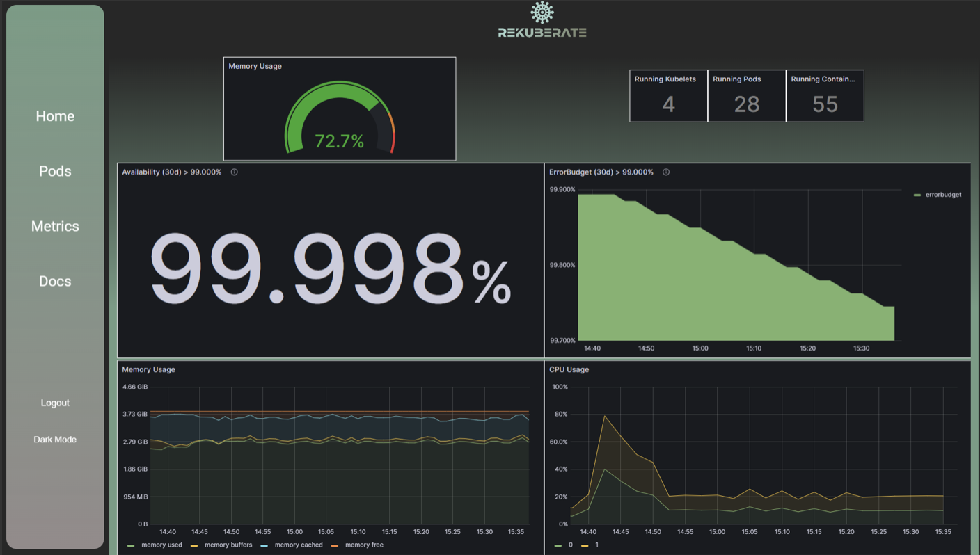Click the 100% CPU axis label
Image resolution: width=980 pixels, height=555 pixels.
point(560,387)
